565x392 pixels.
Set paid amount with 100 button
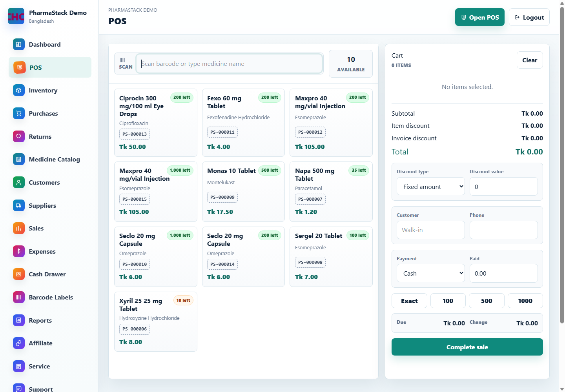[448, 301]
